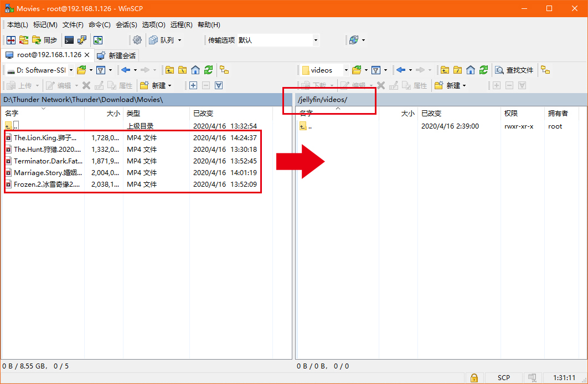The height and width of the screenshot is (384, 588).
Task: Click the local path D:\Thunder Network\Thunder\Download\Movies\
Action: click(x=83, y=100)
